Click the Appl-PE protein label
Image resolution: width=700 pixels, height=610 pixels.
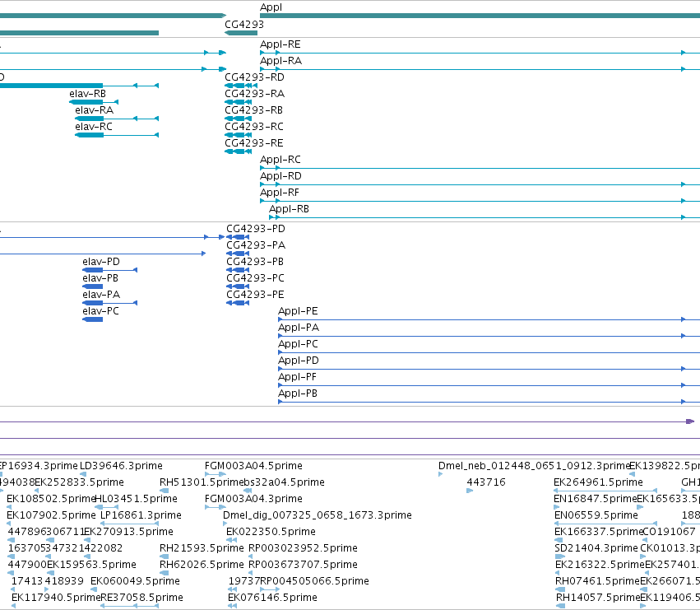click(298, 311)
